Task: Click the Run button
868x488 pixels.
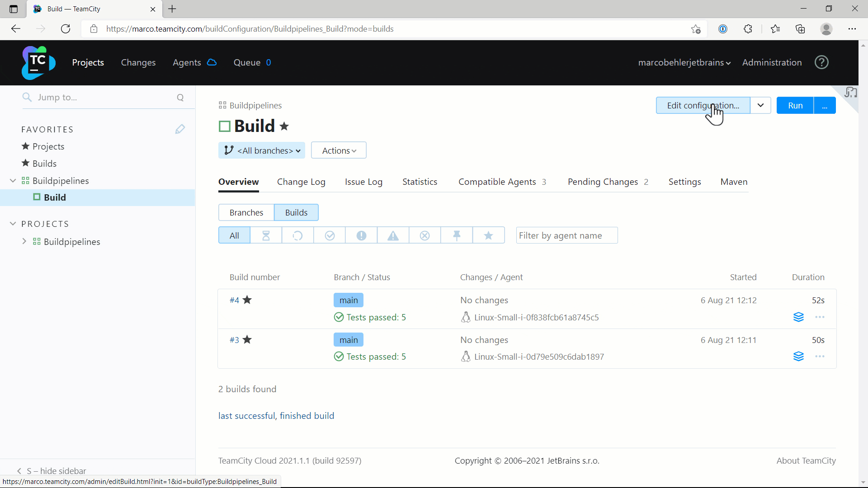Action: click(x=795, y=105)
